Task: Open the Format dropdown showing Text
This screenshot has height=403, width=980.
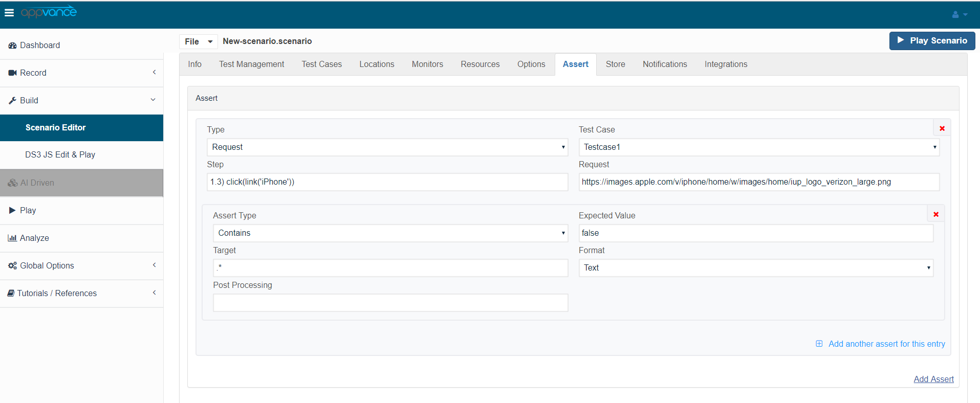Action: coord(755,268)
